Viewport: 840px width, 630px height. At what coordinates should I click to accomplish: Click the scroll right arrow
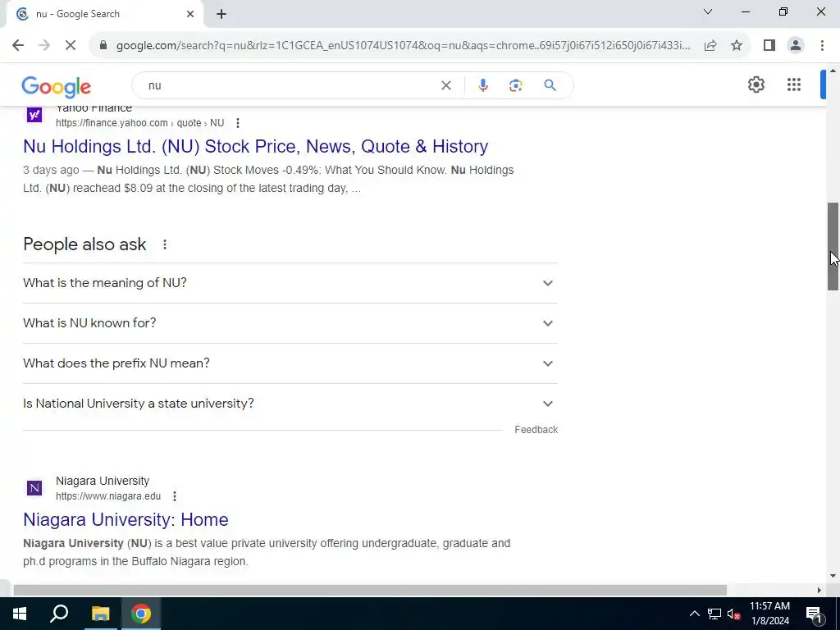tap(819, 590)
